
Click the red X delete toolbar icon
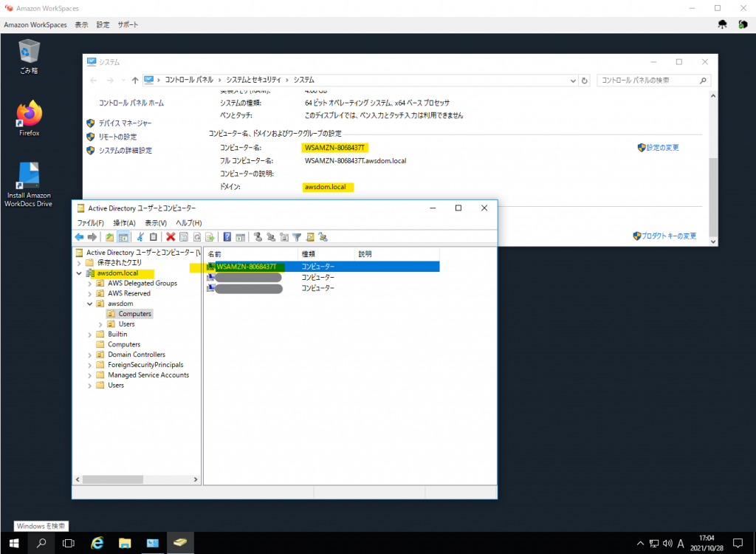pos(171,237)
